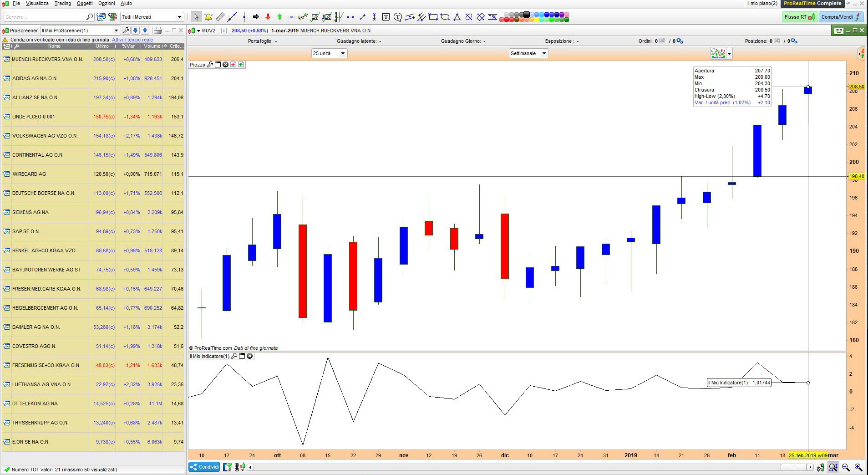Move the screener down with blue arrow
The height and width of the screenshot is (475, 868).
pyautogui.click(x=135, y=31)
